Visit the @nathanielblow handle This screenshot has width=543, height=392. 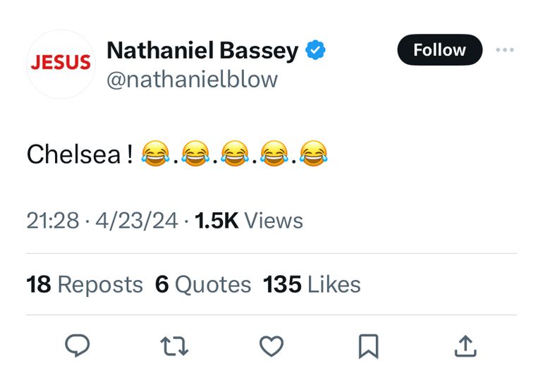pyautogui.click(x=192, y=80)
